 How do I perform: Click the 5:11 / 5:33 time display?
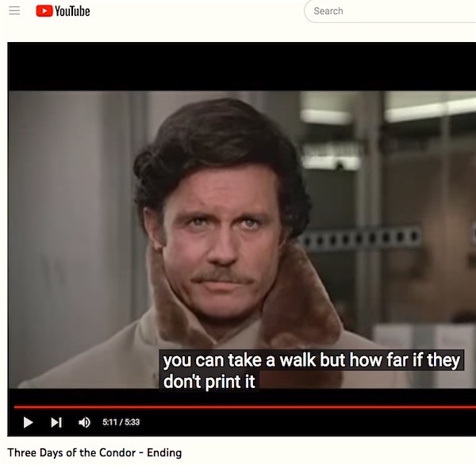[x=121, y=422]
